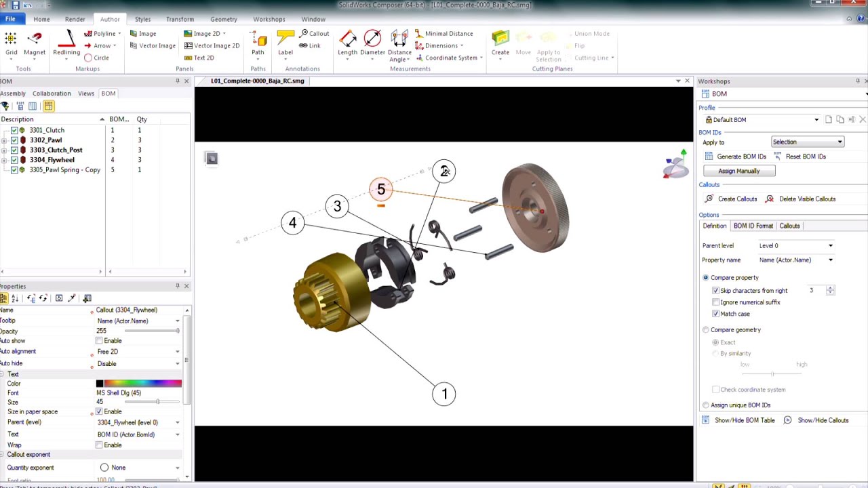This screenshot has height=488, width=868.
Task: Select the Compare geometry option
Action: click(706, 330)
